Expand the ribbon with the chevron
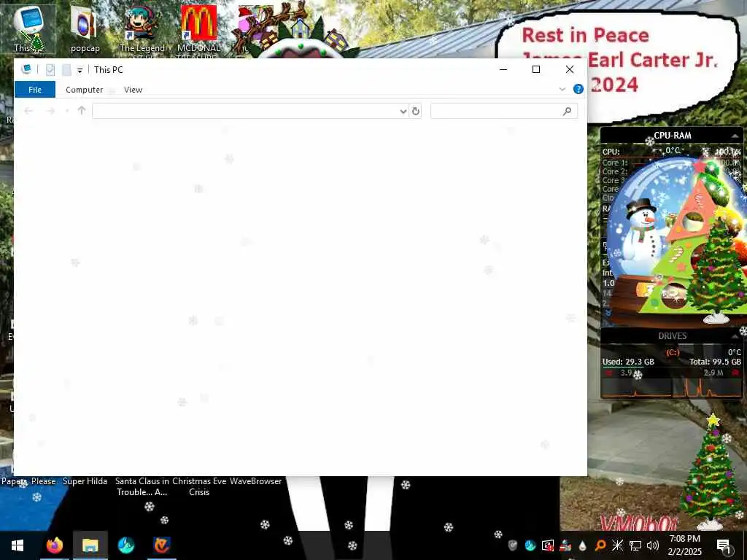 (562, 89)
